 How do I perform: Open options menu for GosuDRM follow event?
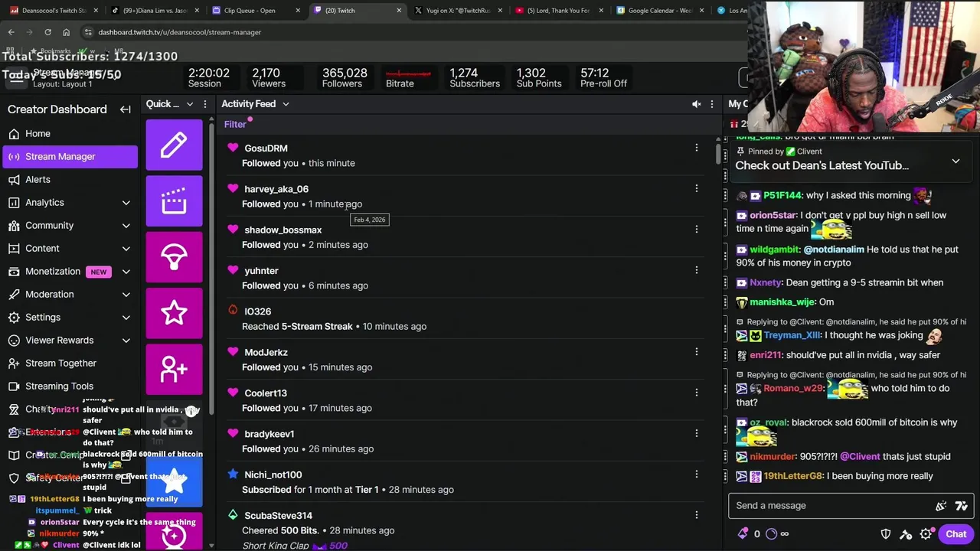(x=696, y=148)
